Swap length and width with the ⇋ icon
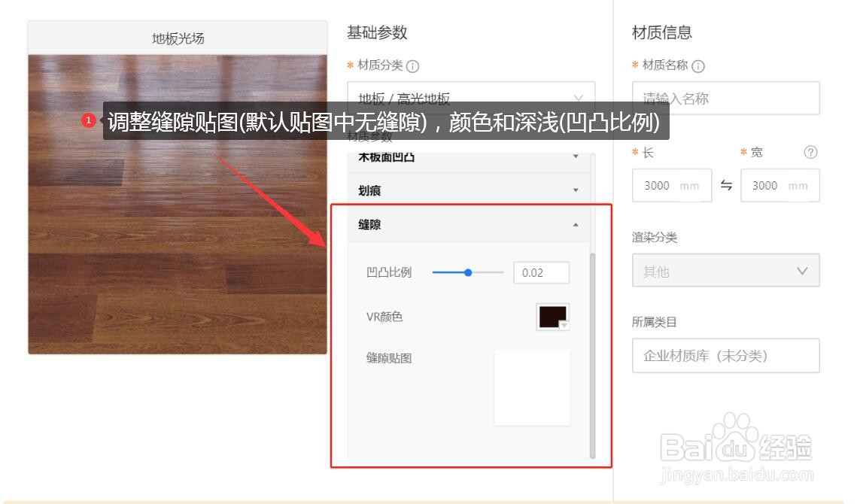Image resolution: width=860 pixels, height=504 pixels. tap(726, 185)
